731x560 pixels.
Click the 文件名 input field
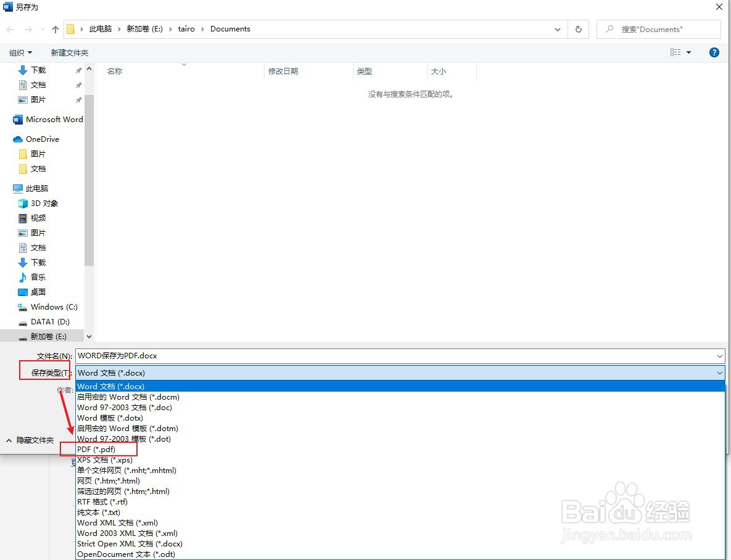point(400,356)
